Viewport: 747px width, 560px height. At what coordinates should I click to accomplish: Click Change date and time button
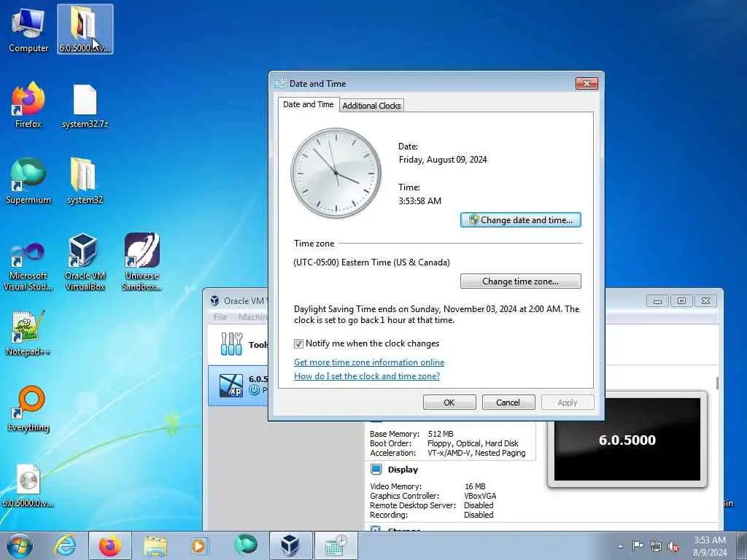pos(521,220)
